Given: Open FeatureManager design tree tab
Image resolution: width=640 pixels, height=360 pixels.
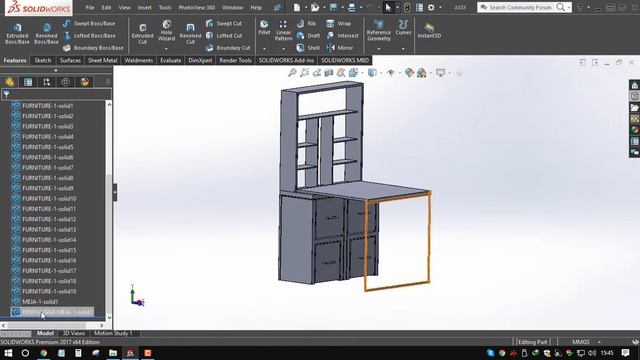Looking at the screenshot, I should tap(9, 82).
